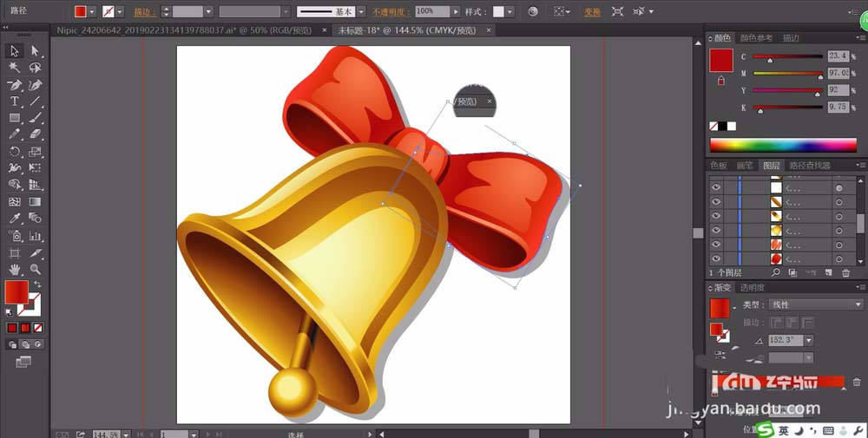
Task: Open gradient type 线性 dropdown
Action: tap(816, 304)
